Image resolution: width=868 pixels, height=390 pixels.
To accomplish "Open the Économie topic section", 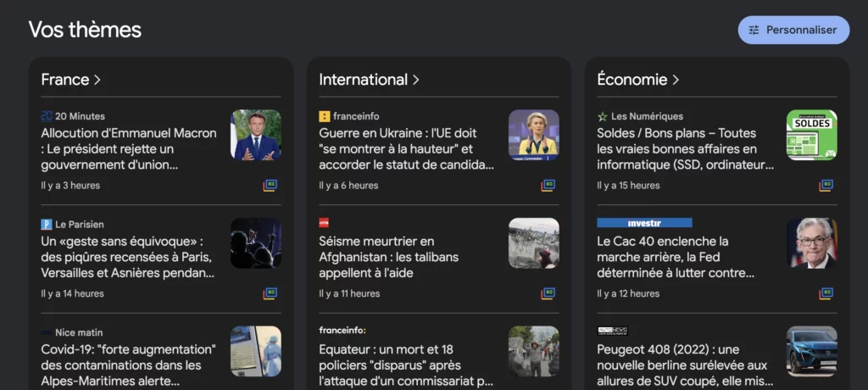I will 637,80.
